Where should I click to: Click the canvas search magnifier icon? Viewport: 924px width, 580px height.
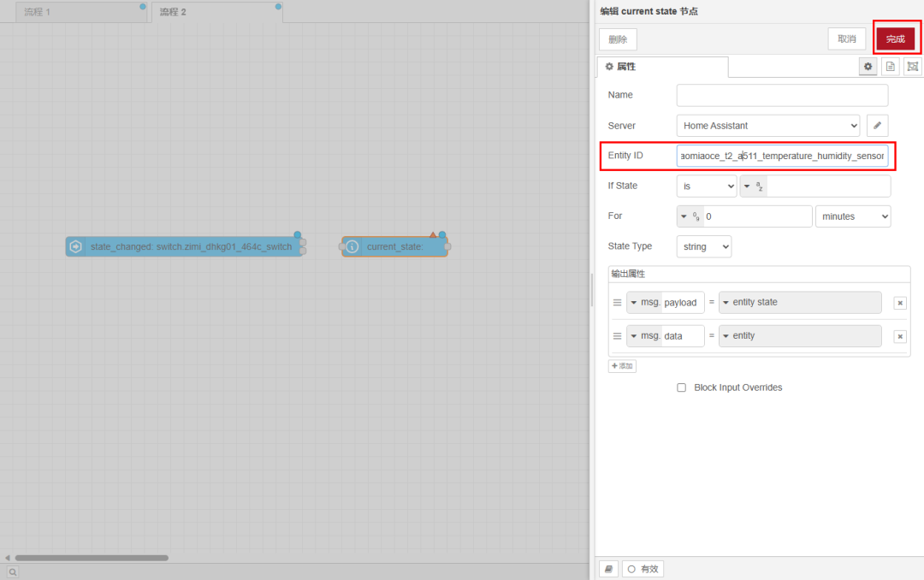(12, 571)
